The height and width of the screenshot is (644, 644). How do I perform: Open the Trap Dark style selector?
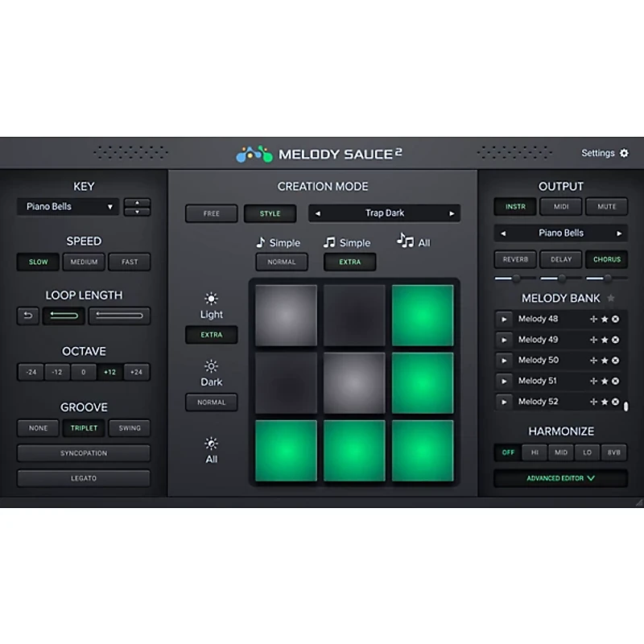[x=384, y=213]
